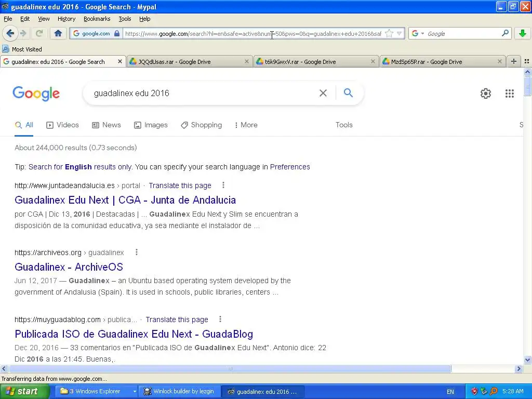532x399 pixels.
Task: Close the t6k9GwxV.rar Google Drive tab
Action: coord(373,61)
